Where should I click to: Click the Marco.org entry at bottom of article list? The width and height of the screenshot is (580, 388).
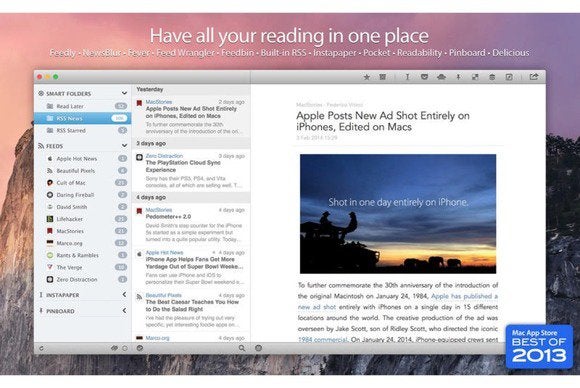coord(191,338)
